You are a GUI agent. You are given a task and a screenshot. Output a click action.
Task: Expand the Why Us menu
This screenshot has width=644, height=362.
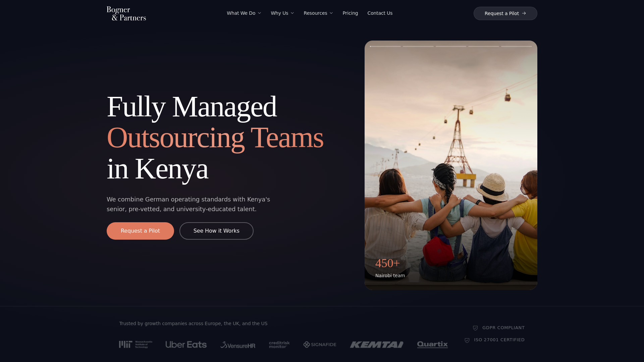coord(282,13)
